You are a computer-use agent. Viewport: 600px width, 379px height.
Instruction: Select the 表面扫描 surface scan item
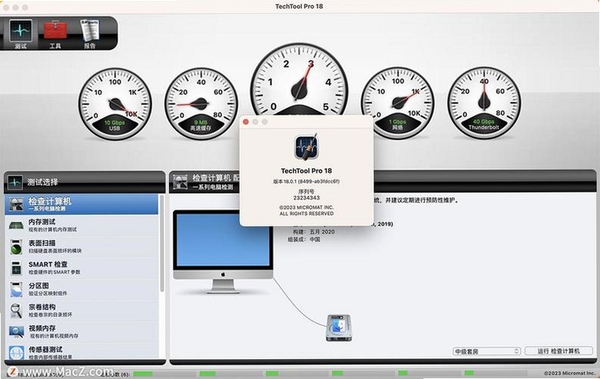point(82,247)
